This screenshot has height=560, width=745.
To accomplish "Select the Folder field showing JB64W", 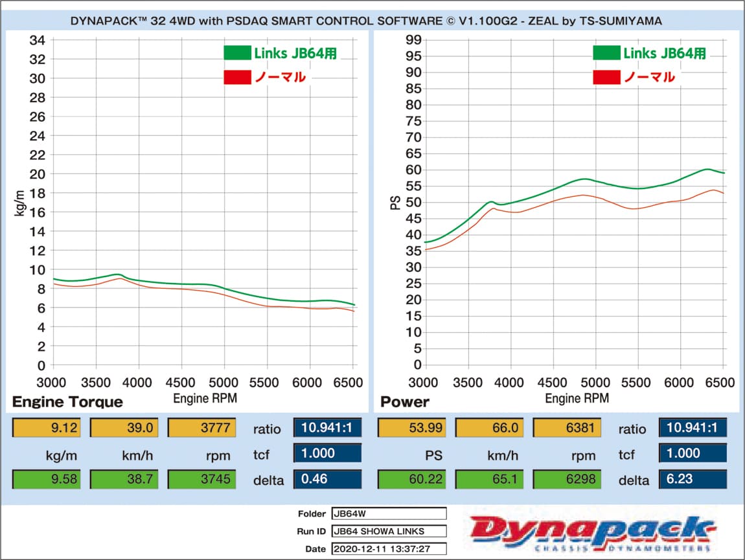I will pyautogui.click(x=389, y=513).
